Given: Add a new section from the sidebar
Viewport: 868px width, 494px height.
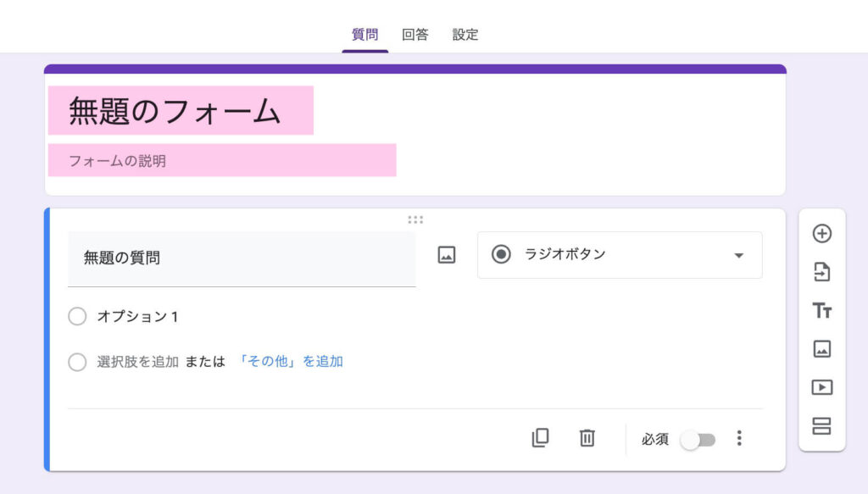Looking at the screenshot, I should coord(821,425).
